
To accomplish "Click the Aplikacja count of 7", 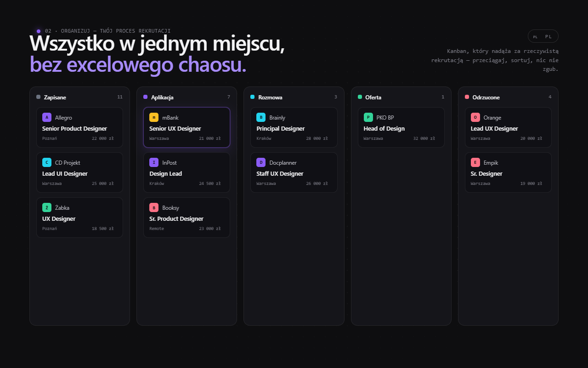I will coord(228,97).
